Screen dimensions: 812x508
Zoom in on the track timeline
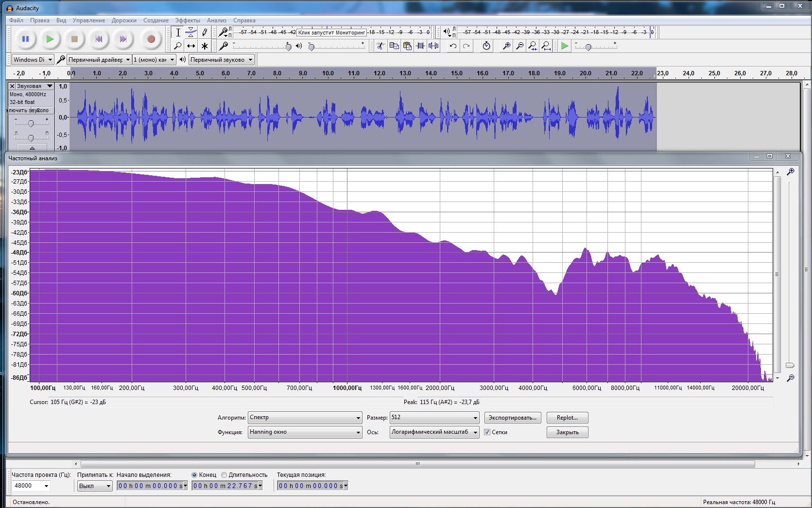tap(506, 46)
